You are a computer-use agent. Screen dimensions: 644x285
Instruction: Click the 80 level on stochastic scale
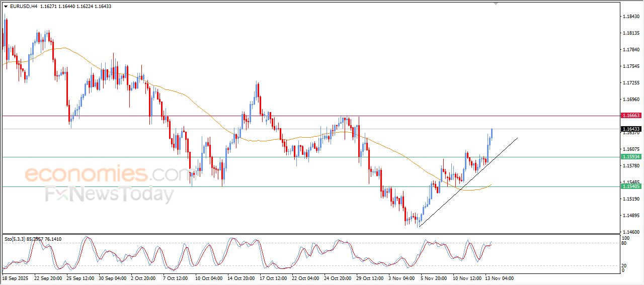coord(625,244)
